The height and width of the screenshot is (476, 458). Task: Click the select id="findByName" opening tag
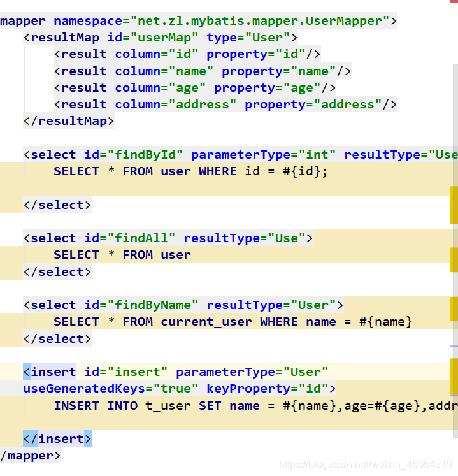point(183,305)
